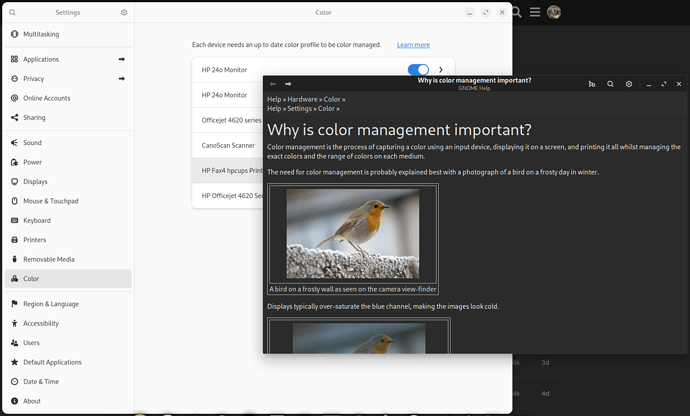Click the second colder bird image
The image size is (690, 416).
coord(359,338)
